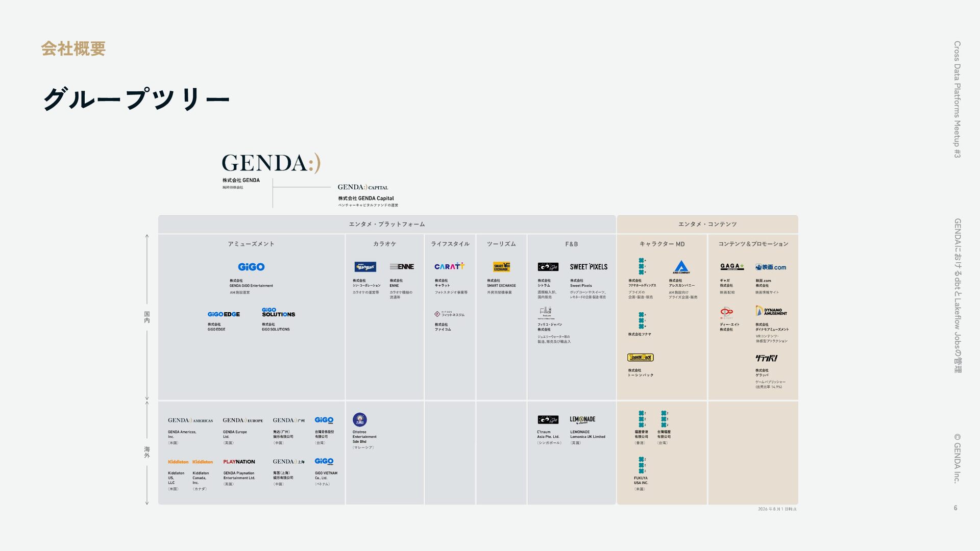Click the GENDAにおけるdbtとLakeflow Jobsの管理 text
The width and height of the screenshot is (980, 551).
coord(957,295)
